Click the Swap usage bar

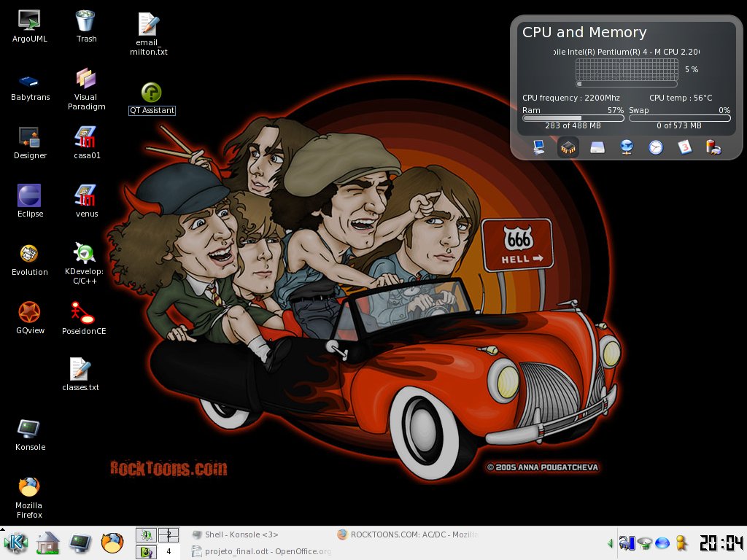pyautogui.click(x=679, y=119)
